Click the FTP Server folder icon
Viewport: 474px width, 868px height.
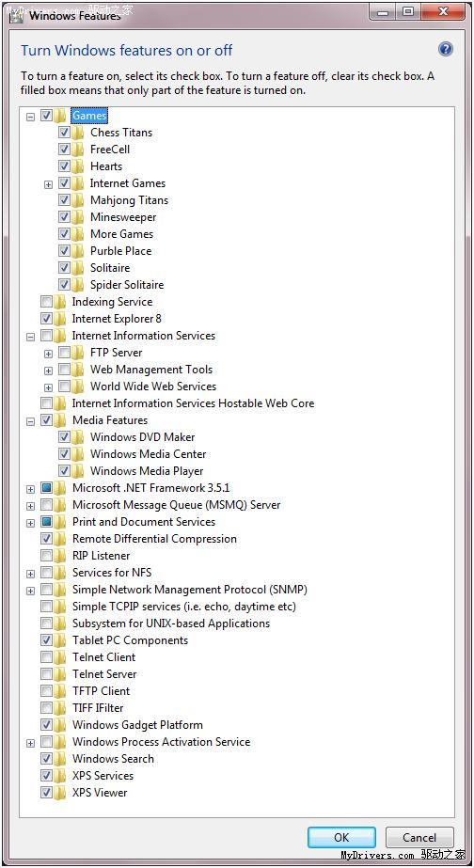point(78,353)
